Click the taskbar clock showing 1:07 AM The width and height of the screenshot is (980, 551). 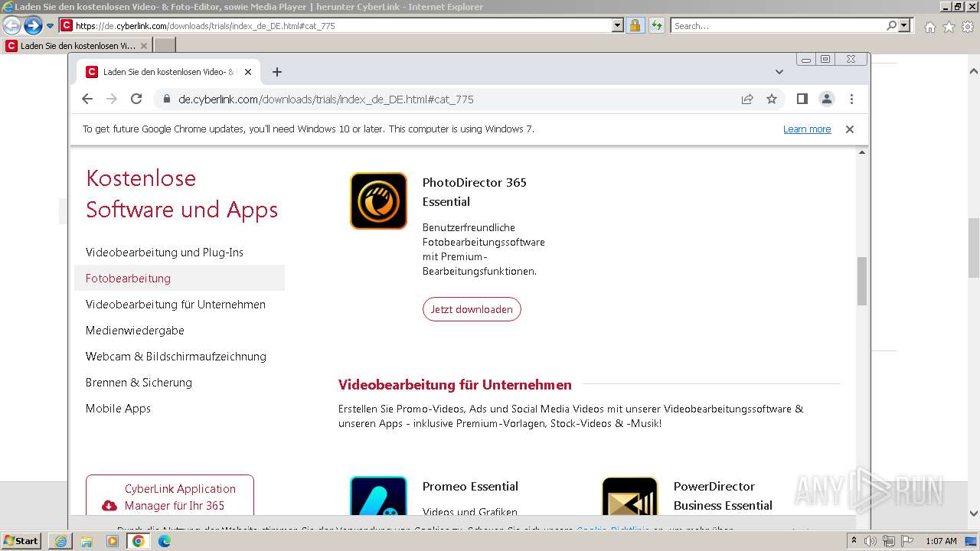click(941, 541)
